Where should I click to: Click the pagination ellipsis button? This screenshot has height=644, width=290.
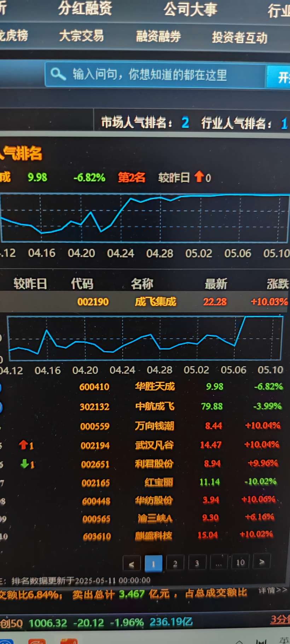tap(219, 562)
